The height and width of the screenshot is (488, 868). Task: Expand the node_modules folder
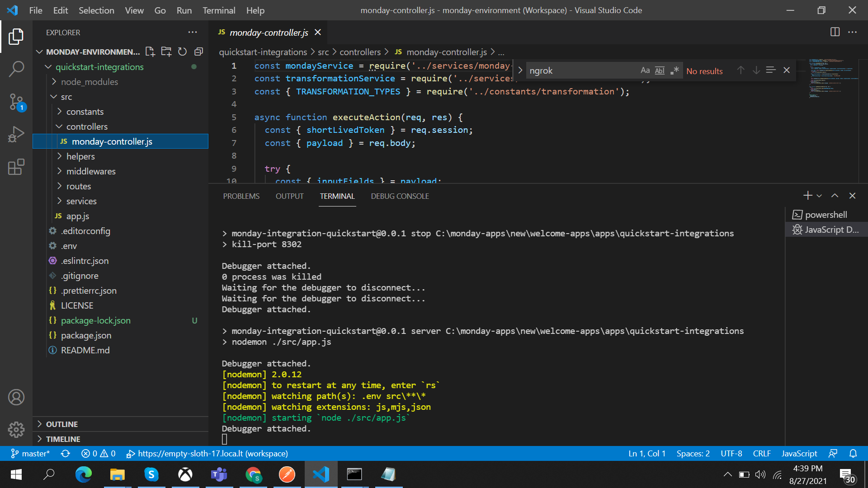click(x=90, y=82)
